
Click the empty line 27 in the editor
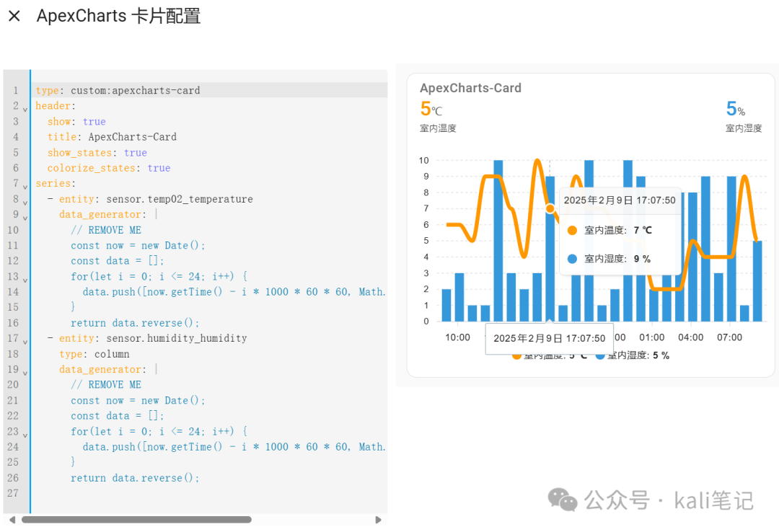(x=208, y=493)
